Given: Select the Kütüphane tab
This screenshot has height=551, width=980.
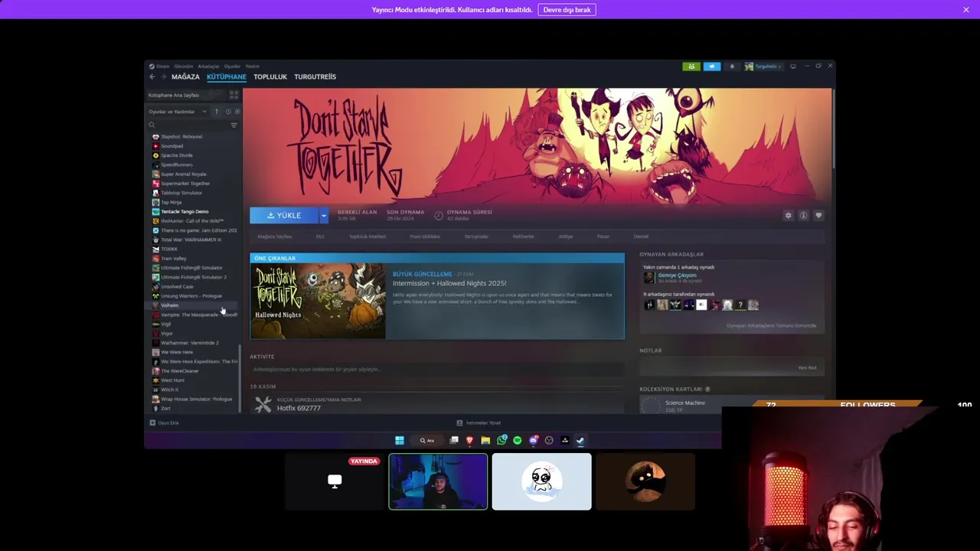Looking at the screenshot, I should [x=227, y=77].
